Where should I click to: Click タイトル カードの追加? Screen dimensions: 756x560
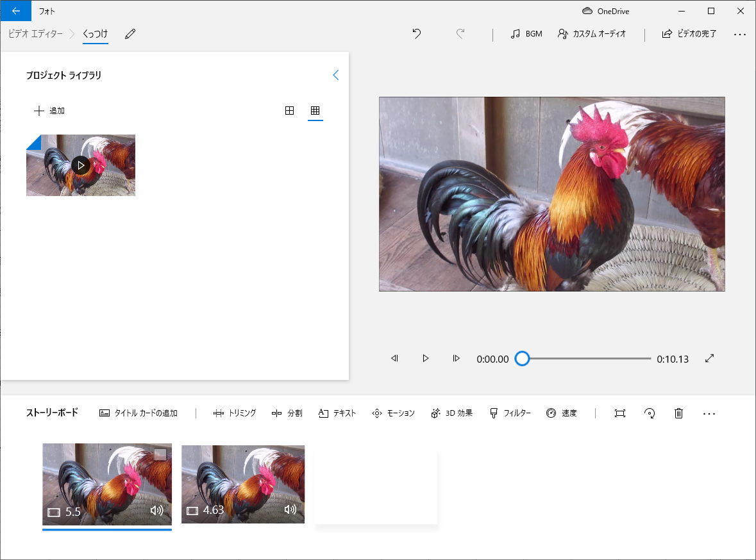point(139,413)
